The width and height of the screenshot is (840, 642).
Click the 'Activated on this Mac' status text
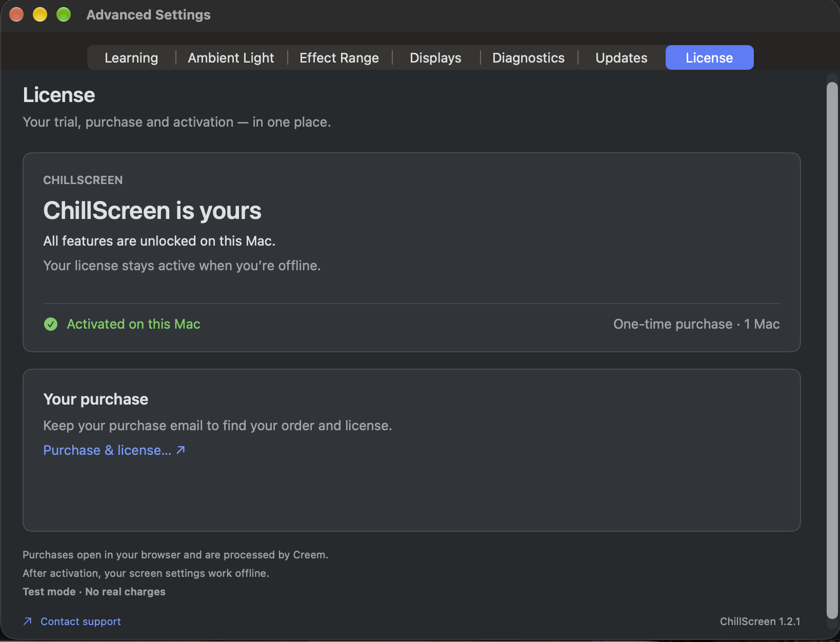pyautogui.click(x=133, y=324)
